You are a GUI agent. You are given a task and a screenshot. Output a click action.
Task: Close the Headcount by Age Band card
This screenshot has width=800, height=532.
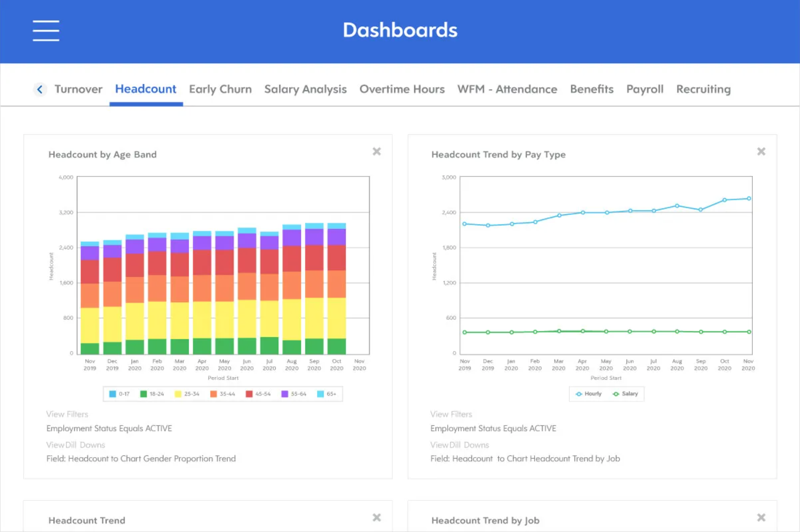pyautogui.click(x=377, y=152)
